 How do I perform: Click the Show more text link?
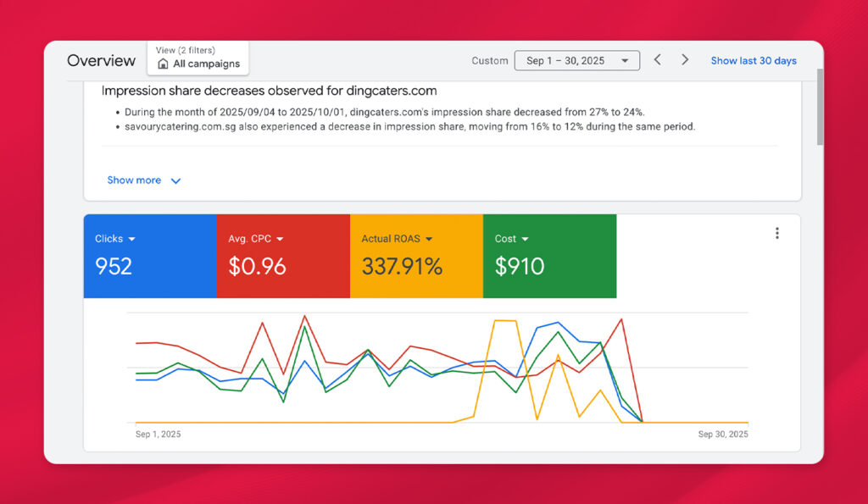[134, 180]
